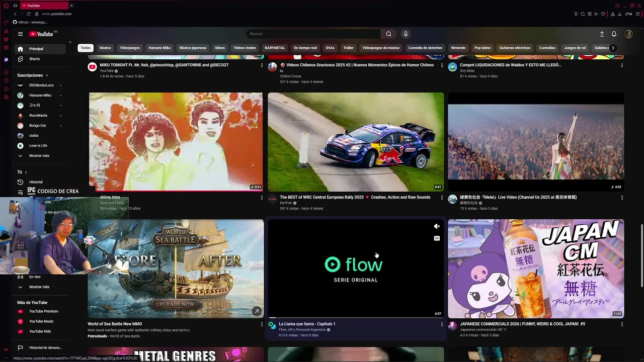Select the Nintendo filter chip

458,48
